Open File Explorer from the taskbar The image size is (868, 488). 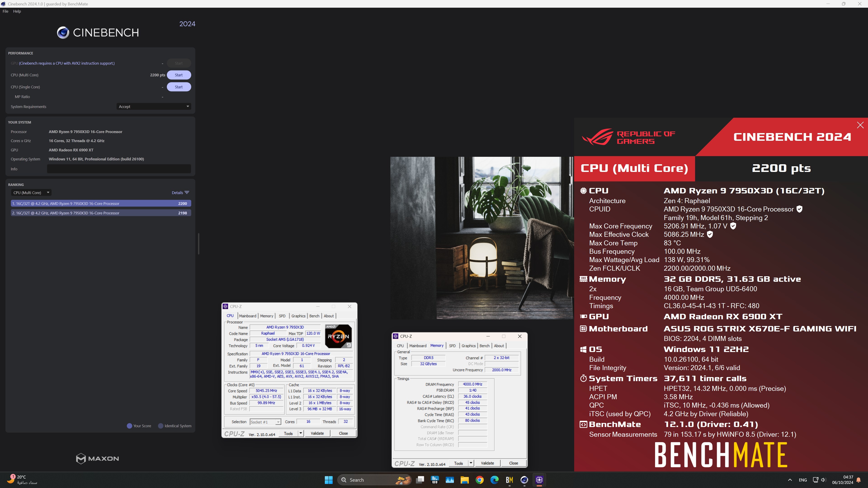465,480
